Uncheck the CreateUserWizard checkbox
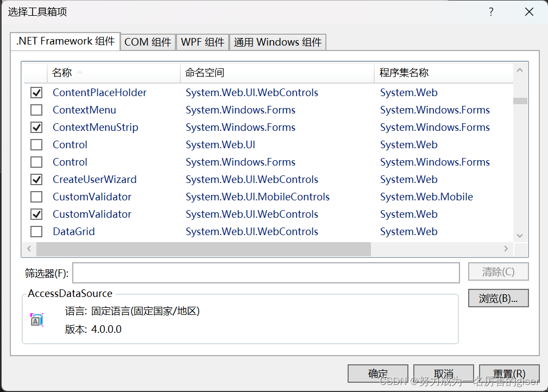548x392 pixels. tap(36, 179)
